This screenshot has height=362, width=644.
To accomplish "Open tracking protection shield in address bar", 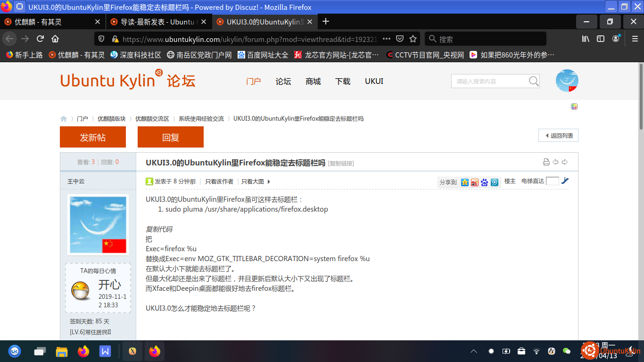I will [101, 39].
